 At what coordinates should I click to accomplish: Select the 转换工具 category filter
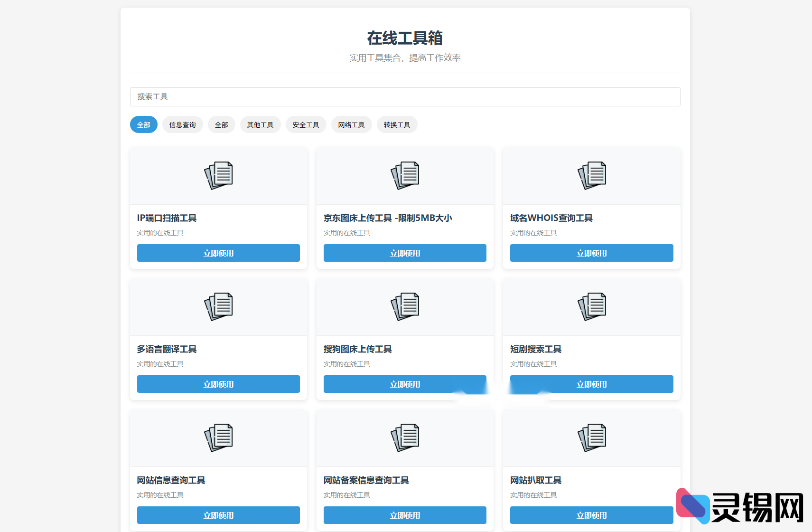point(397,124)
